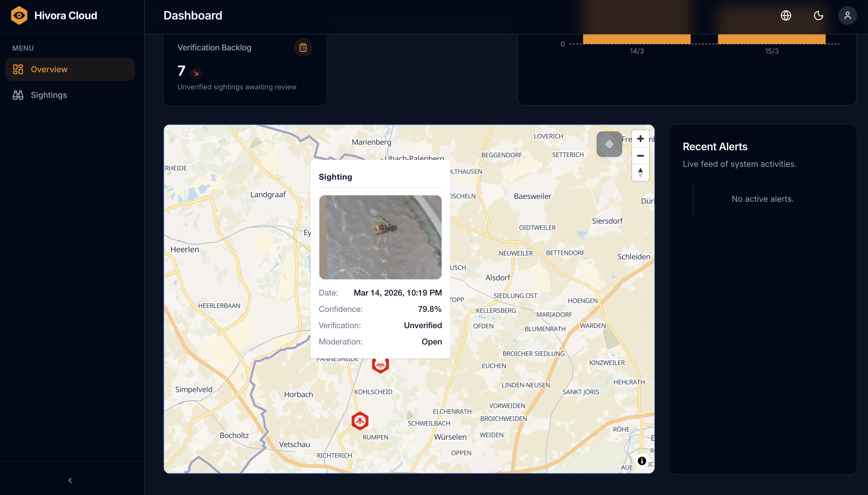Click the Dashboard page title

click(193, 16)
